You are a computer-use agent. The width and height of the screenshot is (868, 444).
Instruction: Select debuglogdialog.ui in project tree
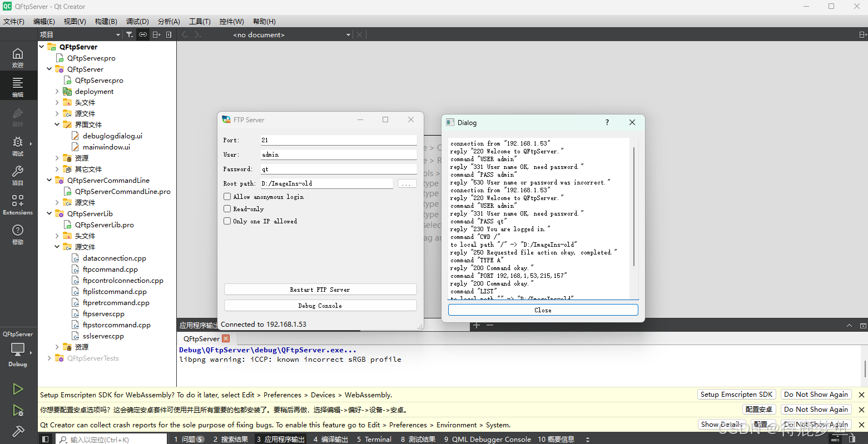(x=112, y=136)
